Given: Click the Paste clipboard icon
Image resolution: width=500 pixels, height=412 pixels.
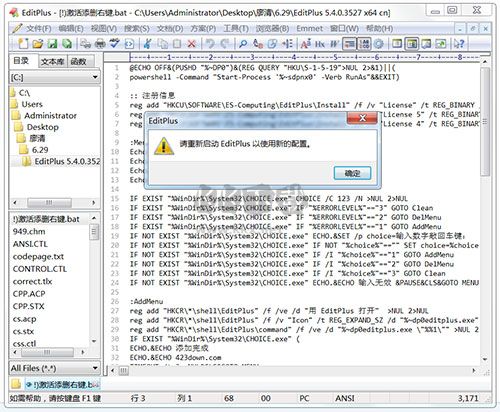Looking at the screenshot, I should pos(177,44).
